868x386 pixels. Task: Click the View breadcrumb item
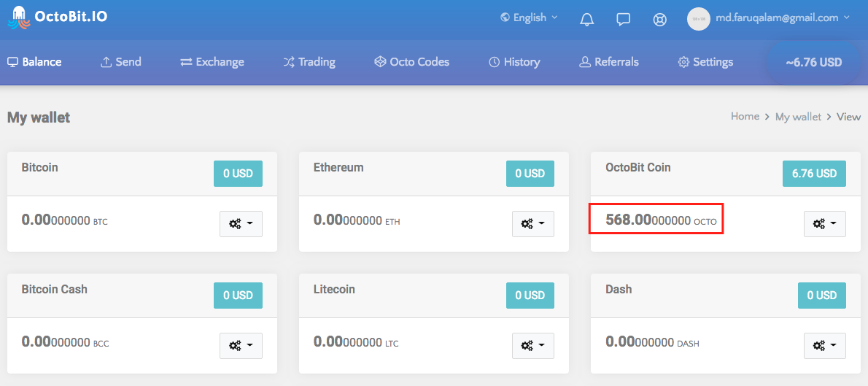(848, 116)
